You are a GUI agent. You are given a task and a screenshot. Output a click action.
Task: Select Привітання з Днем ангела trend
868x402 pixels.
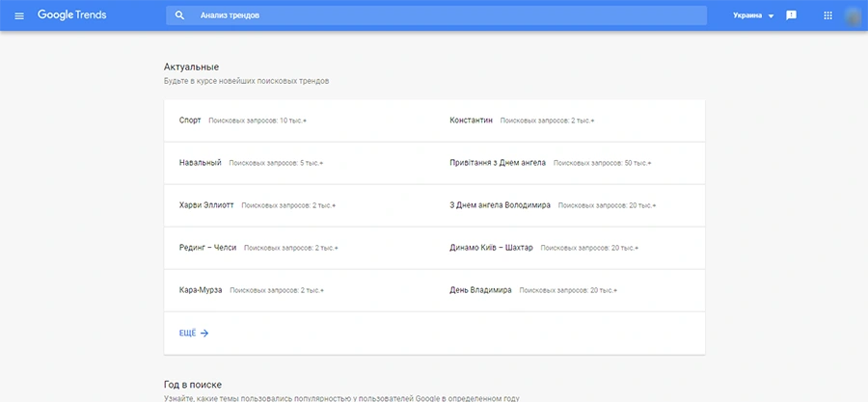[498, 163]
